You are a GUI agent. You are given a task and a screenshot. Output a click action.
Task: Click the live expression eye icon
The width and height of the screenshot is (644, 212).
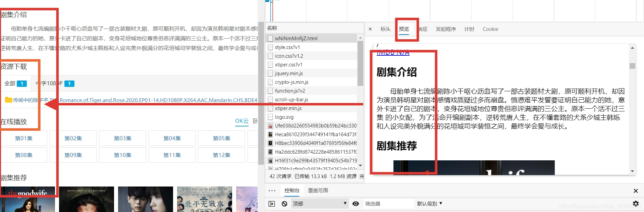pyautogui.click(x=356, y=204)
